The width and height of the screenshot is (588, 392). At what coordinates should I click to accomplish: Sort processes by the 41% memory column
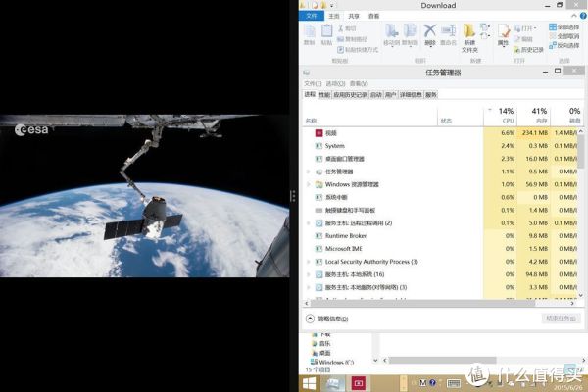point(534,116)
